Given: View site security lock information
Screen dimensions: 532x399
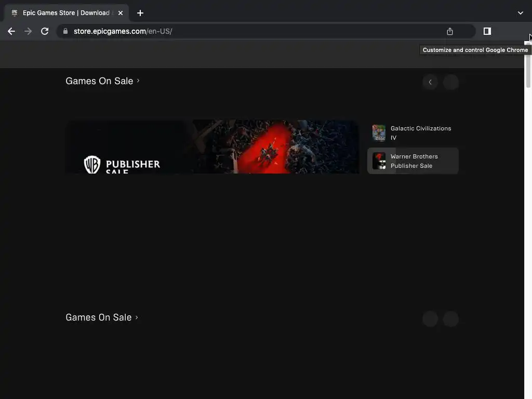Looking at the screenshot, I should [x=65, y=31].
